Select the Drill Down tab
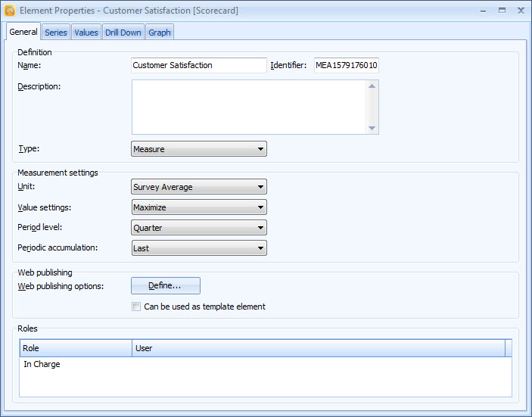 (x=123, y=33)
